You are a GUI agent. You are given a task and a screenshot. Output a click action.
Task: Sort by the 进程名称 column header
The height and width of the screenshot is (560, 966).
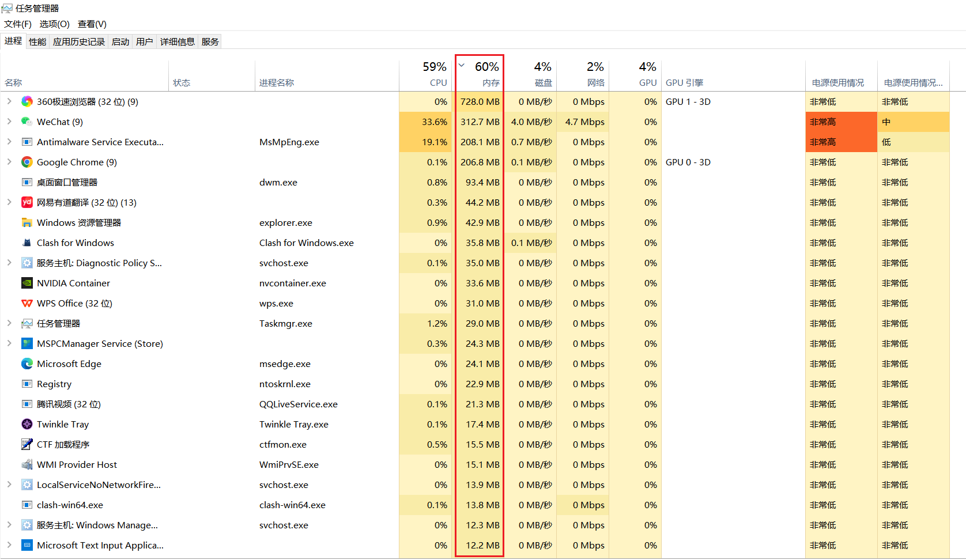(327, 75)
